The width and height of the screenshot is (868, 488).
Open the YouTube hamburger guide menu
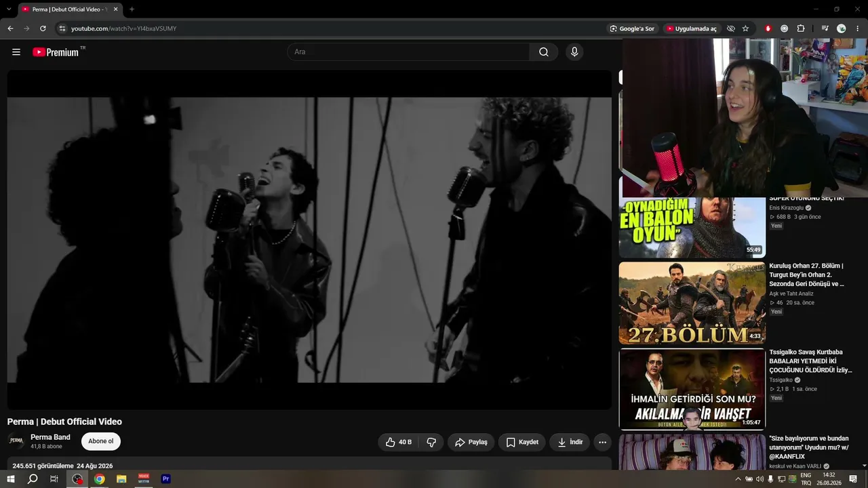(x=16, y=52)
